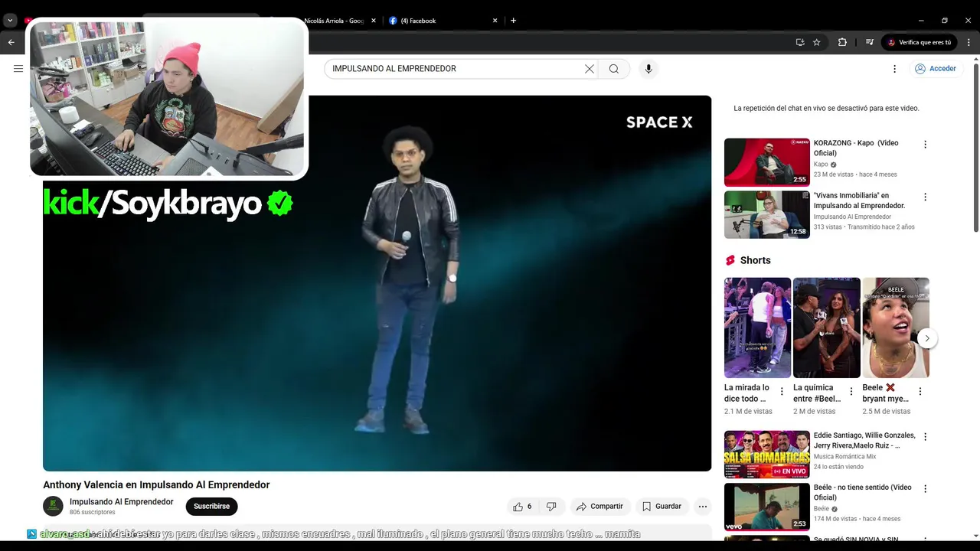Save video with the Guardar button
This screenshot has height=551, width=980.
662,507
